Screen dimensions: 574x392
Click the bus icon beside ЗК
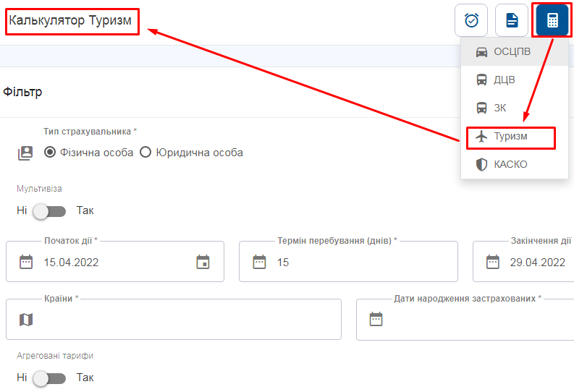(481, 108)
